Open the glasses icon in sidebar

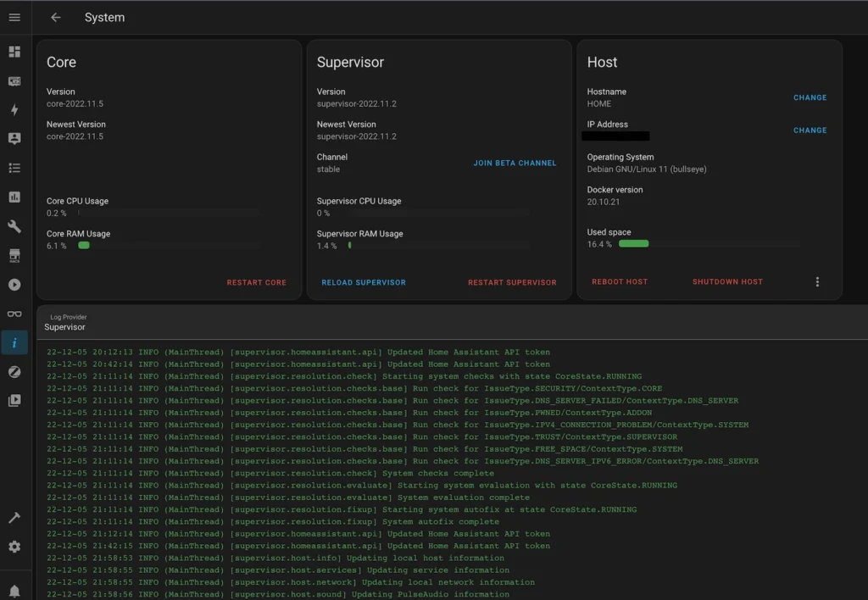pos(14,314)
